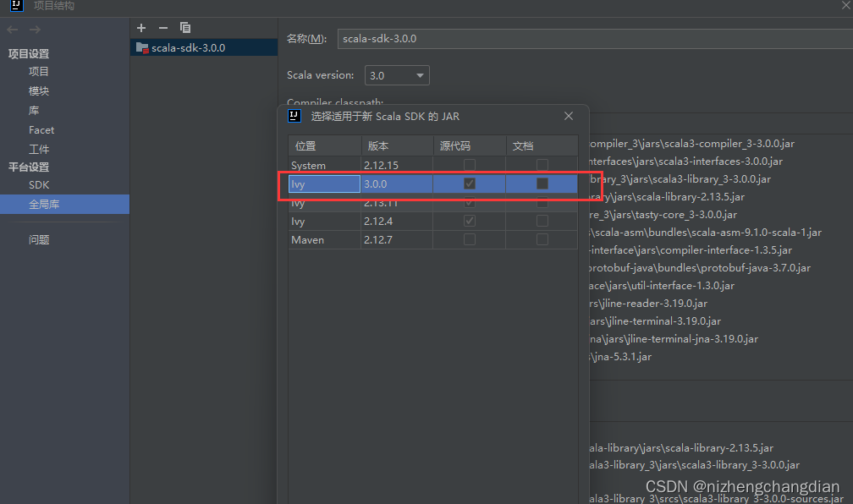Select compiler-interface-1.3.5.jar entry
Image resolution: width=853 pixels, height=504 pixels.
[691, 250]
